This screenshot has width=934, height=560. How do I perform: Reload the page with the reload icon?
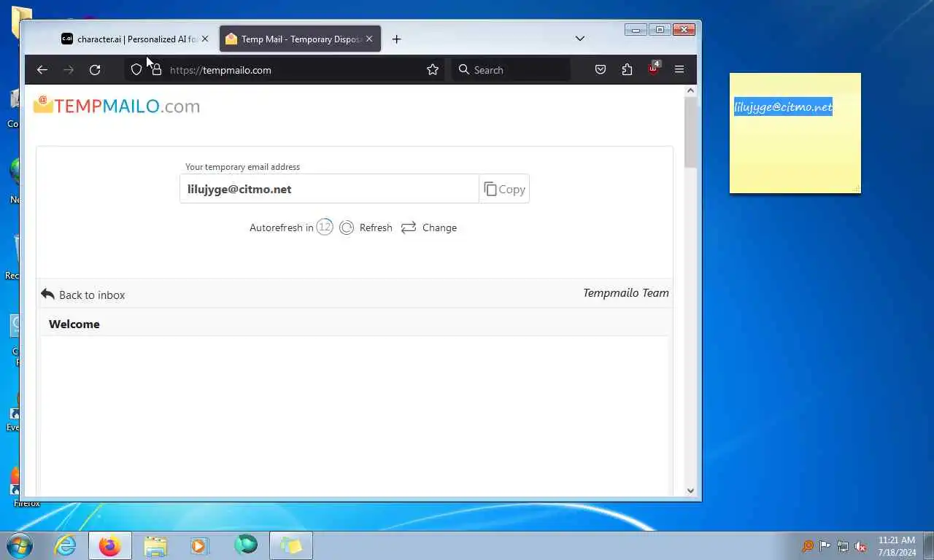95,70
